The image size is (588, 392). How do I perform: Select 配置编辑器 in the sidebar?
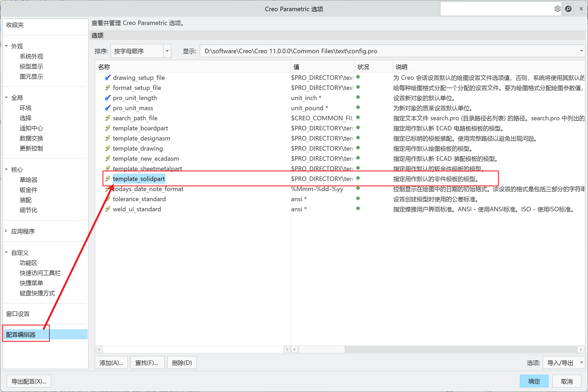(x=46, y=335)
